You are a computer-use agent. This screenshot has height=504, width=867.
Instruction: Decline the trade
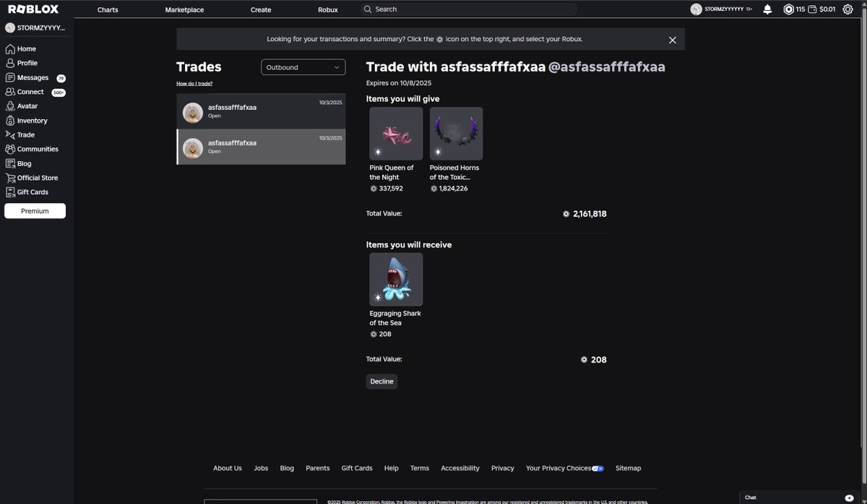point(382,381)
